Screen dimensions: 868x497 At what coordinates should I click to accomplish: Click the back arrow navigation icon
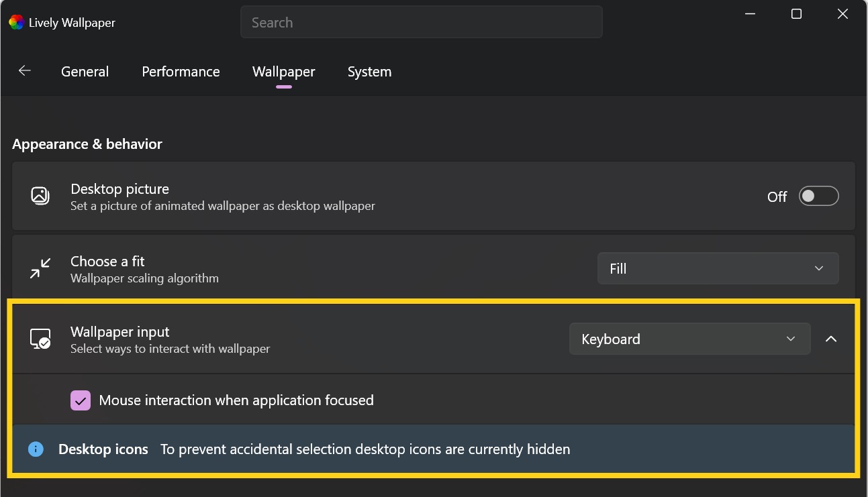coord(24,70)
